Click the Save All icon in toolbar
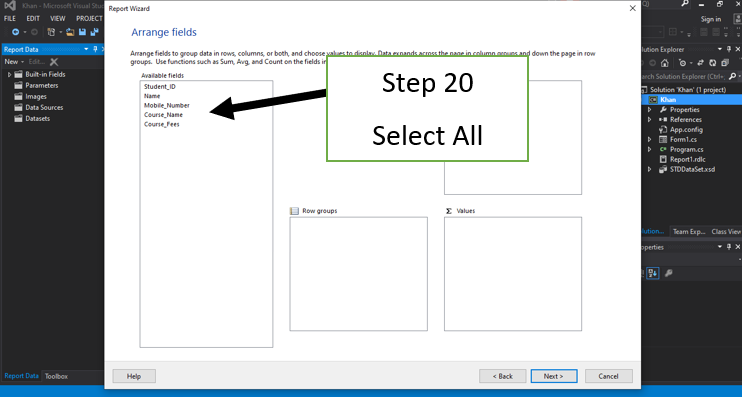 pos(95,32)
